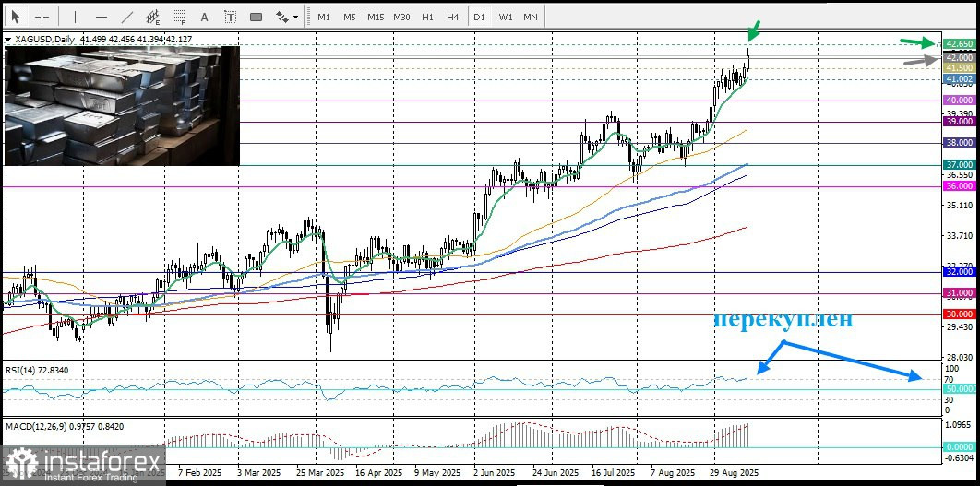Activate the Crosshair tool

(42, 17)
